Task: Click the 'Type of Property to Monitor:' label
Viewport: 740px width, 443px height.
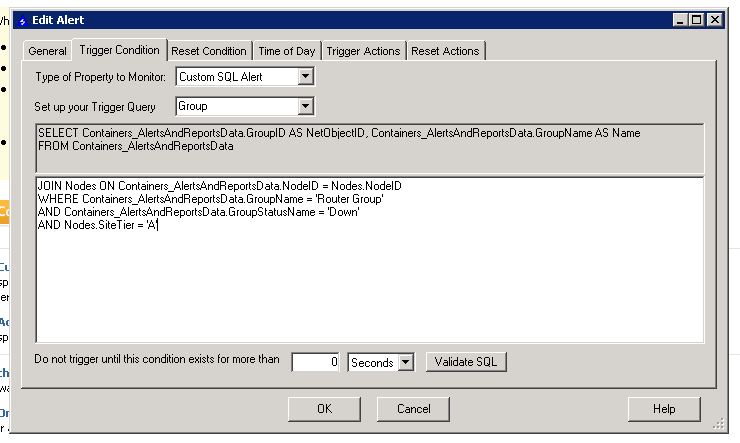Action: 100,77
